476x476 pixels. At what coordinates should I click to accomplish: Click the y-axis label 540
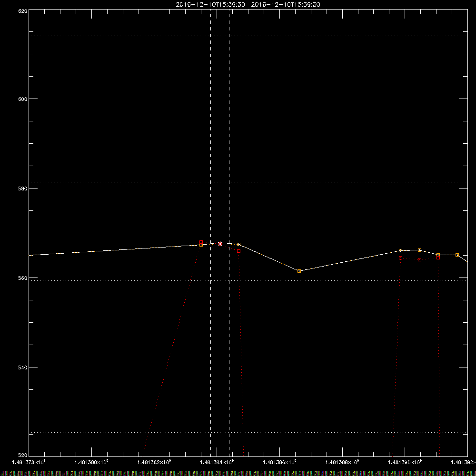tap(23, 367)
